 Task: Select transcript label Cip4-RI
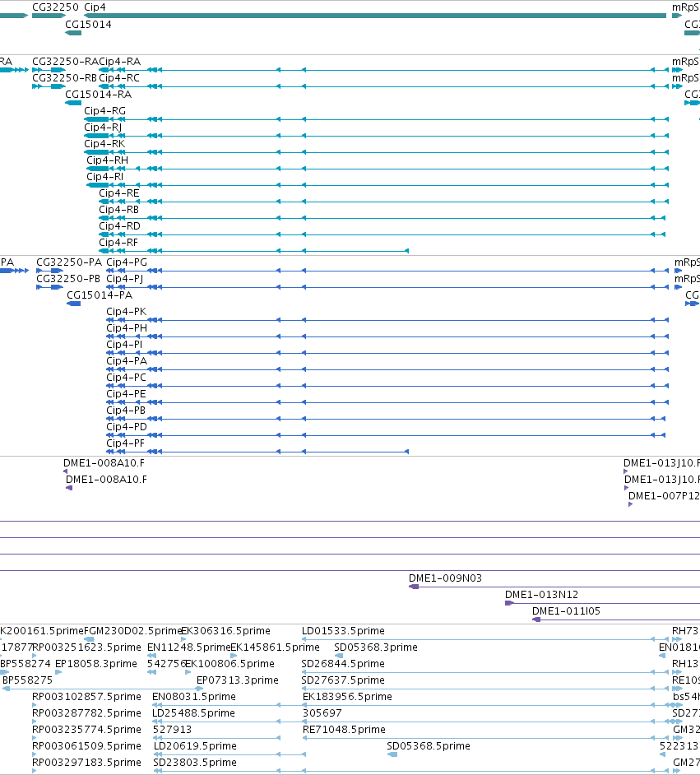(x=104, y=176)
